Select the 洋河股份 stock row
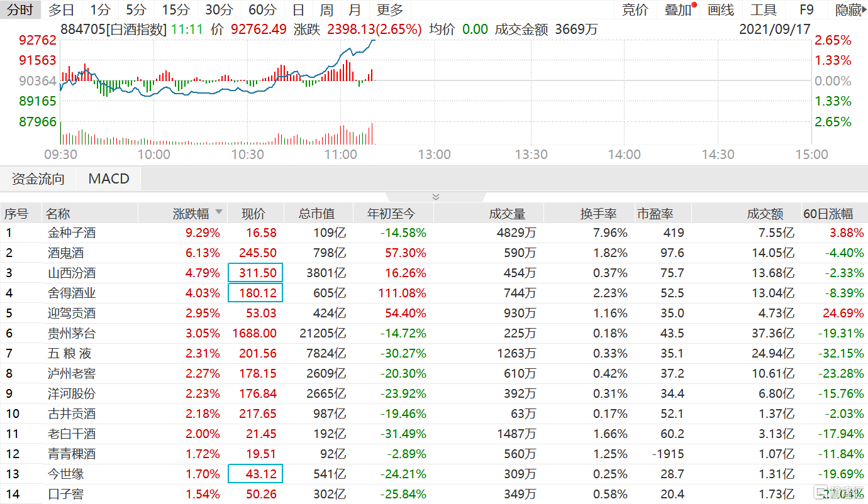This screenshot has height=504, width=868. pos(434,393)
